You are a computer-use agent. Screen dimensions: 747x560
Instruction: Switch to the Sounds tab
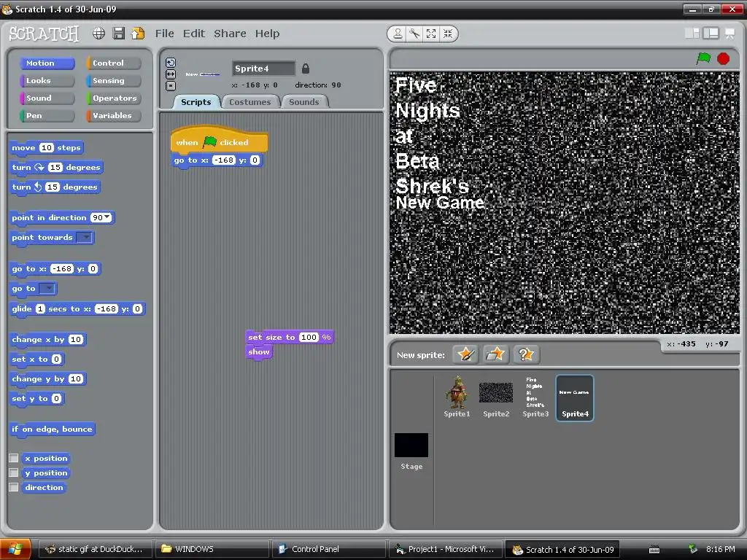[x=304, y=102]
